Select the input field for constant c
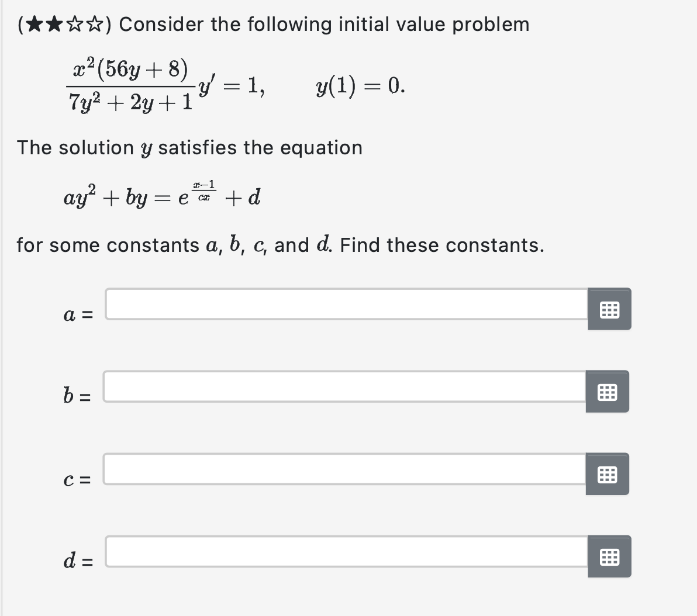697x616 pixels. coord(345,475)
